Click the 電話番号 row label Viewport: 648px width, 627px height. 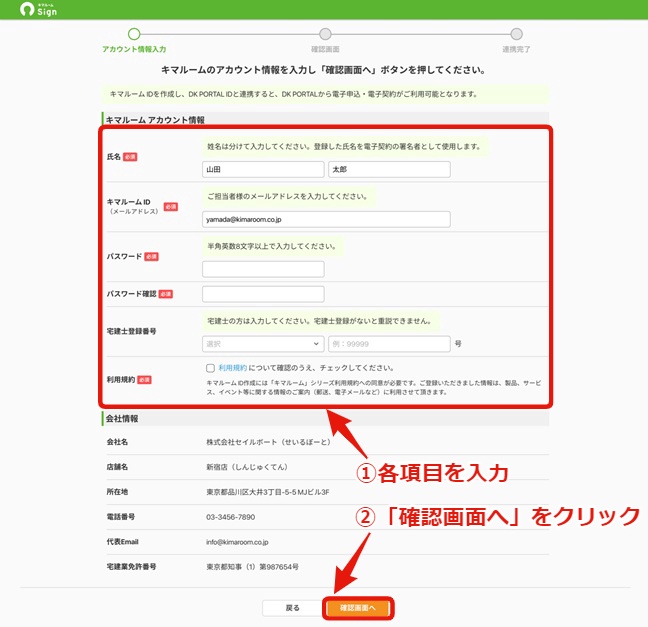pyautogui.click(x=121, y=517)
